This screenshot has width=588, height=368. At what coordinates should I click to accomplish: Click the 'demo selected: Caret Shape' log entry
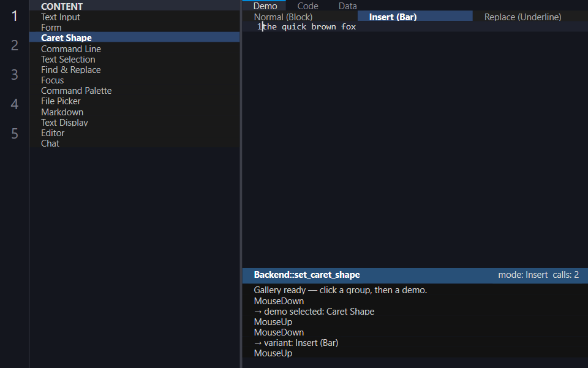pyautogui.click(x=314, y=312)
